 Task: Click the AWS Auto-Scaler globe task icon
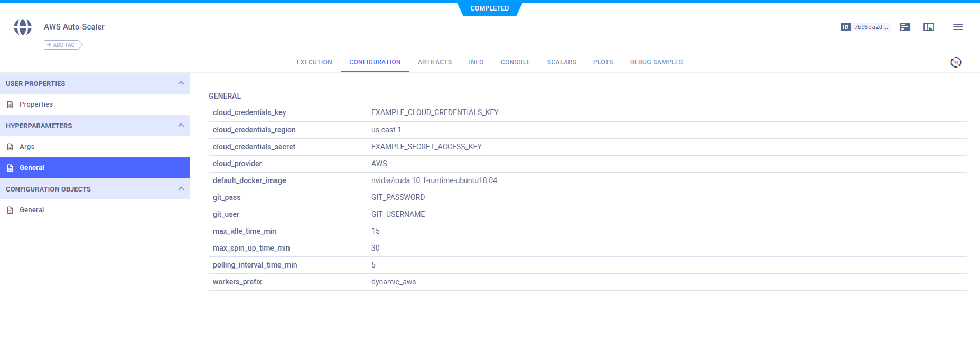pyautogui.click(x=23, y=27)
